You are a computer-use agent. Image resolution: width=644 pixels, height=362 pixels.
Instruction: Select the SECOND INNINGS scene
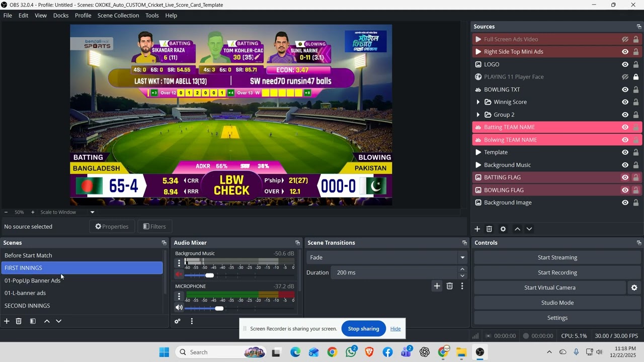[82, 306]
